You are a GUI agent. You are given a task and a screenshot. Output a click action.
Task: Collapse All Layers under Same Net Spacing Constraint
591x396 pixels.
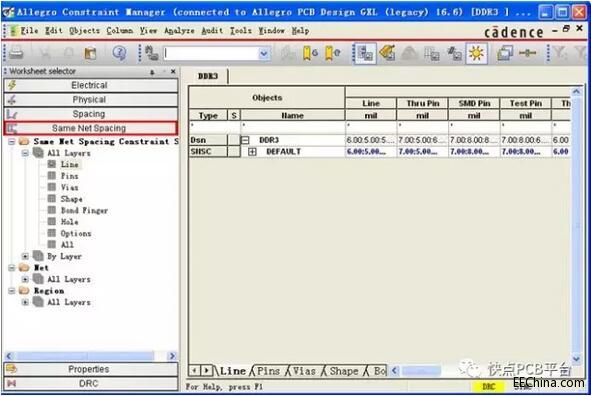25,153
